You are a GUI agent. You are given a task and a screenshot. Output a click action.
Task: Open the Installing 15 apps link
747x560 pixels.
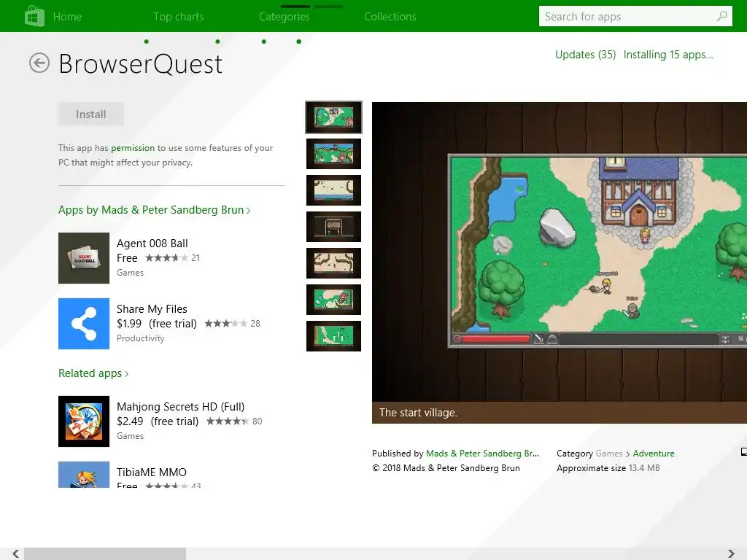point(668,55)
